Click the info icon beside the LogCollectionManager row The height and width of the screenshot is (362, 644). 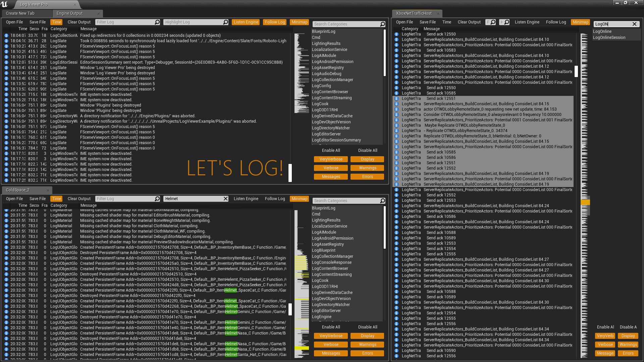[6, 36]
